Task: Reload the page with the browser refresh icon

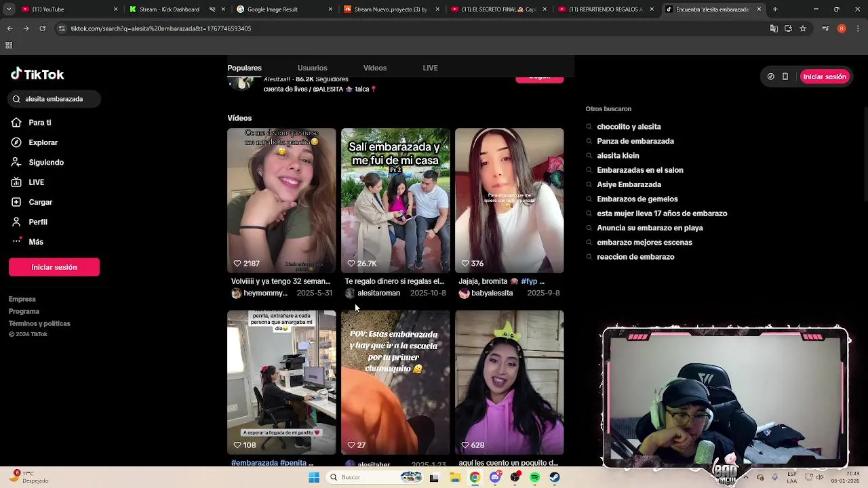Action: [x=42, y=28]
